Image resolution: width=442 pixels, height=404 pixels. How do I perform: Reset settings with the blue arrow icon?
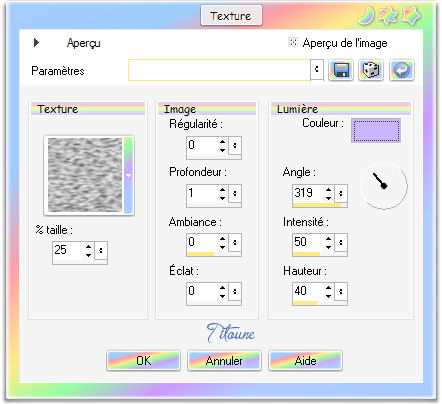click(402, 70)
